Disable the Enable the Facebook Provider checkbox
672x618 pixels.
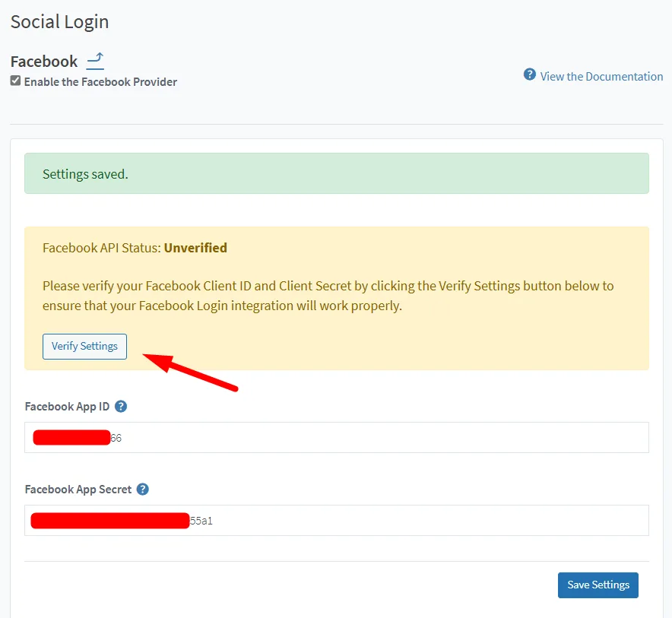click(15, 81)
